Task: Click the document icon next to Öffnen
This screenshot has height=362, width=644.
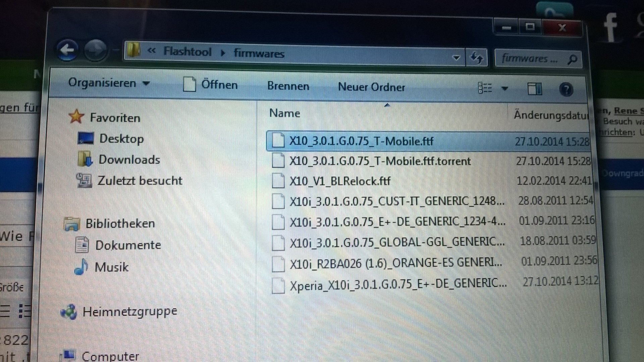Action: pyautogui.click(x=189, y=84)
